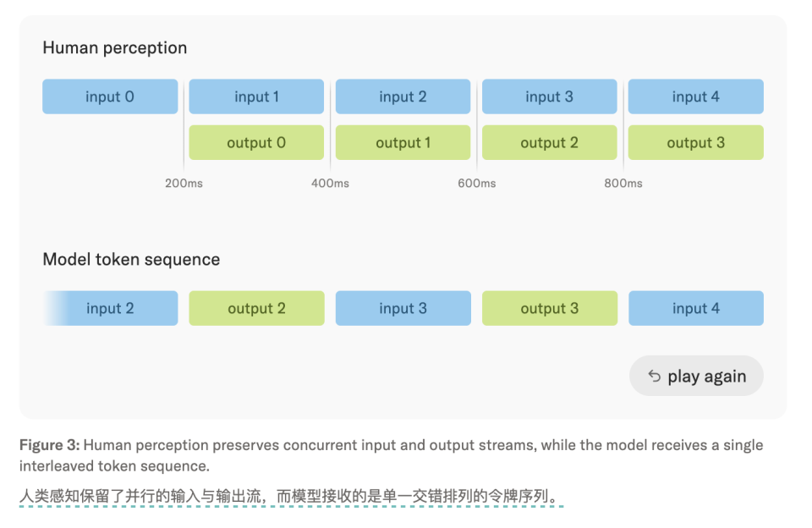The height and width of the screenshot is (528, 812).
Task: Select the input 0 block
Action: (x=110, y=97)
